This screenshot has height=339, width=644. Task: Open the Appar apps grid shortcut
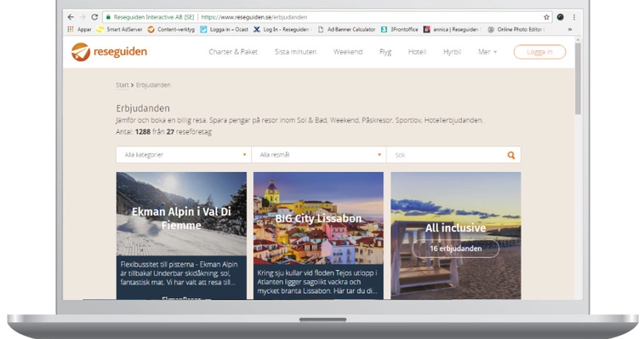click(x=79, y=29)
